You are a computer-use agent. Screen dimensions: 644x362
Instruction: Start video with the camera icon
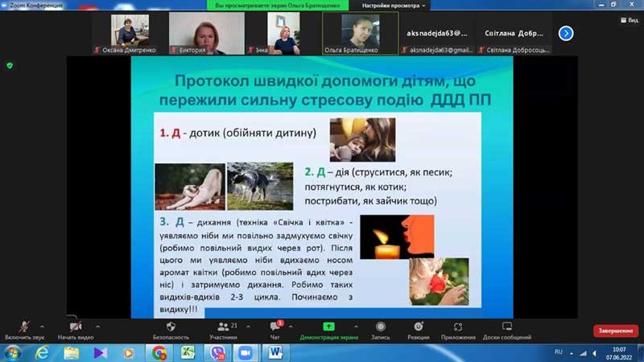[x=76, y=327]
